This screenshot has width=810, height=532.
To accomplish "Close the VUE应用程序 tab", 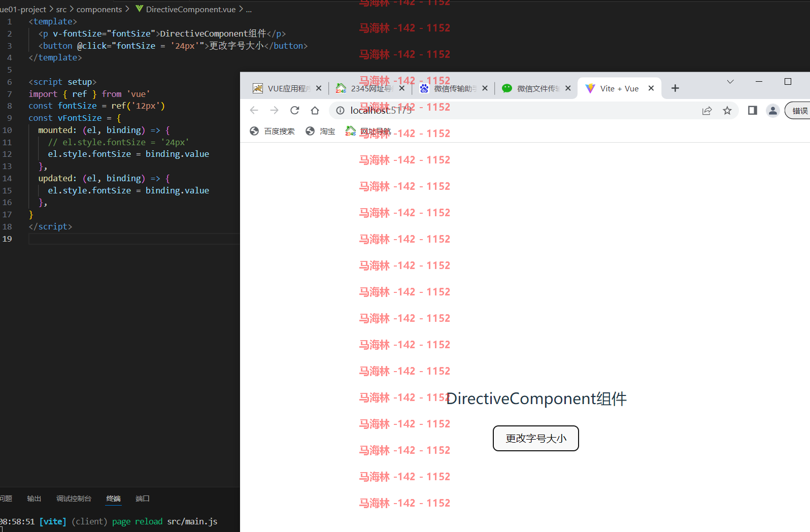I will 319,88.
